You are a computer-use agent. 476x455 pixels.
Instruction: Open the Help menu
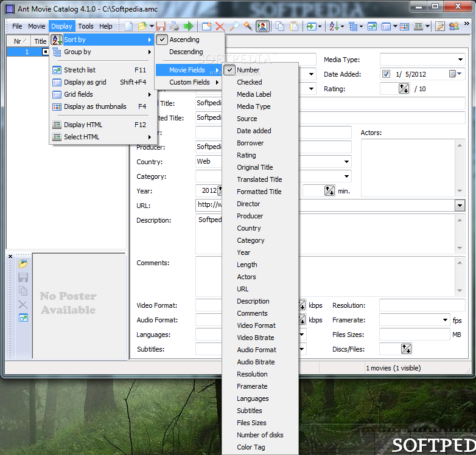[106, 26]
